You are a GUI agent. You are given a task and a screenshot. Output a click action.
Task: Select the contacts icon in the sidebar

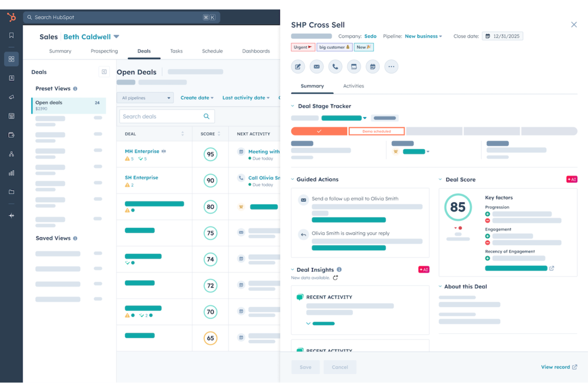11,78
